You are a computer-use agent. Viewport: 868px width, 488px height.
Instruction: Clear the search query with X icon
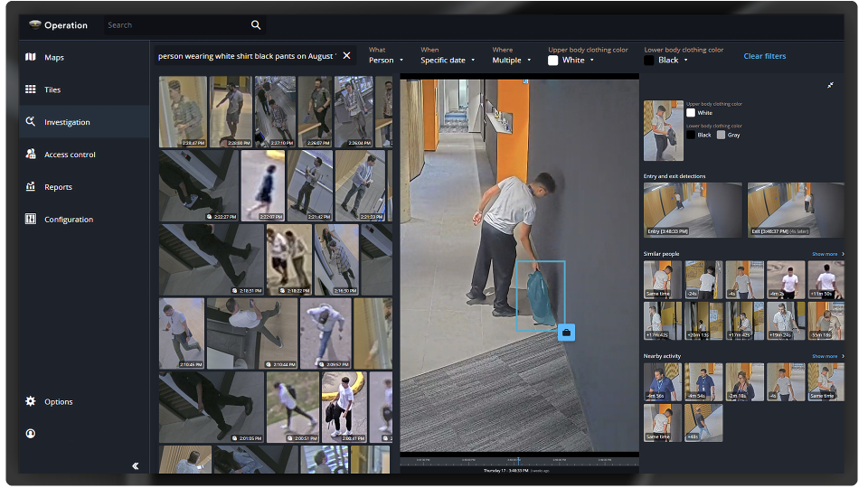[x=346, y=56]
